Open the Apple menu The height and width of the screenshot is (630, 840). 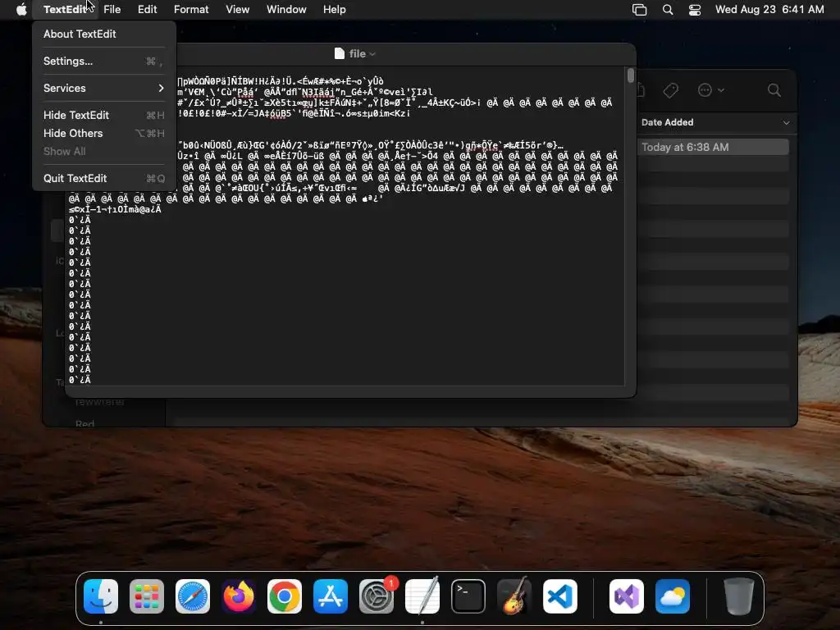[x=21, y=9]
